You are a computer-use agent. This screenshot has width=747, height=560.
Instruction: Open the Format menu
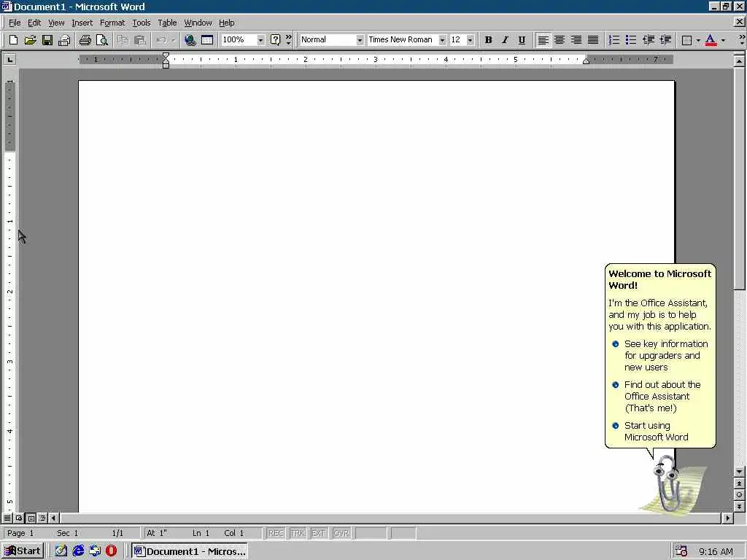click(x=112, y=23)
